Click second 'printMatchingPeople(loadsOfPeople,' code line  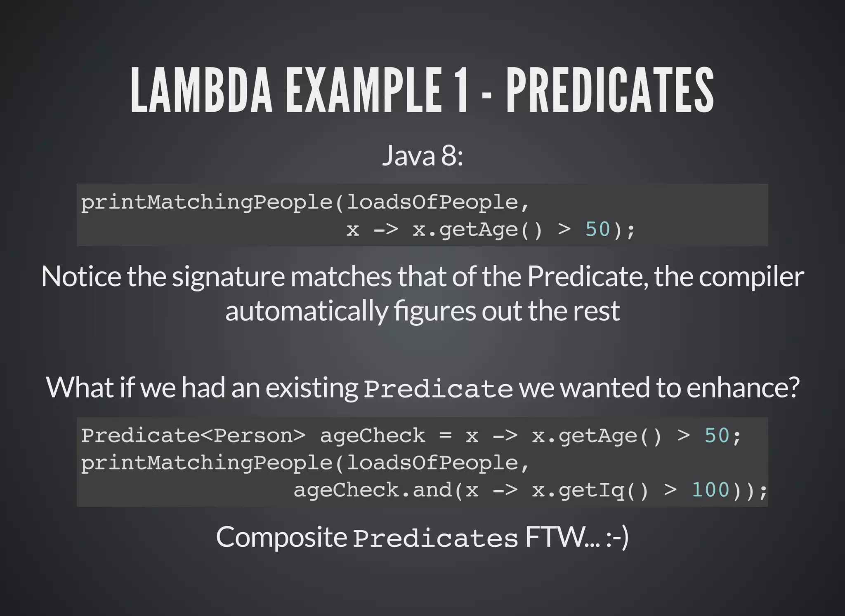click(305, 463)
